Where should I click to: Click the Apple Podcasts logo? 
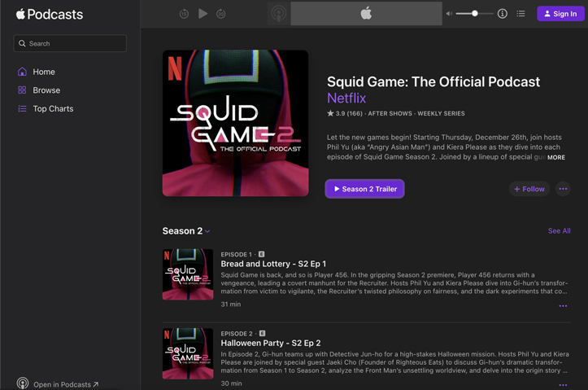pos(49,15)
